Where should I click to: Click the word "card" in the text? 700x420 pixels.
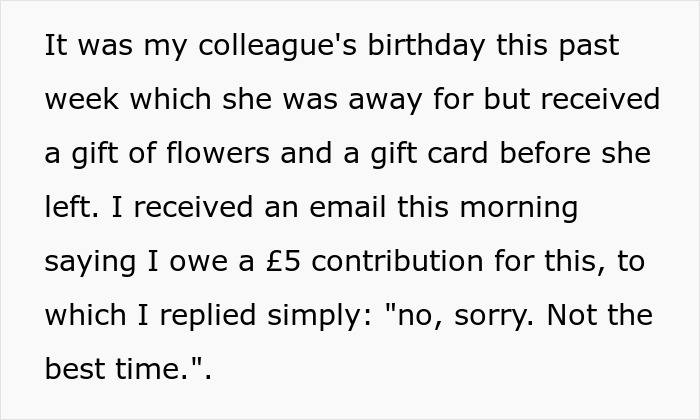[x=458, y=153]
